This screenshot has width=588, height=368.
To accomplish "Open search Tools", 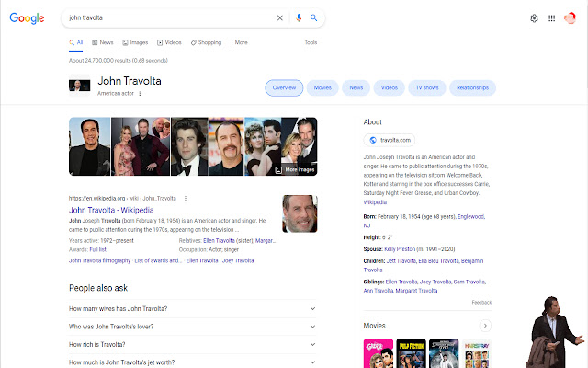I will point(311,42).
